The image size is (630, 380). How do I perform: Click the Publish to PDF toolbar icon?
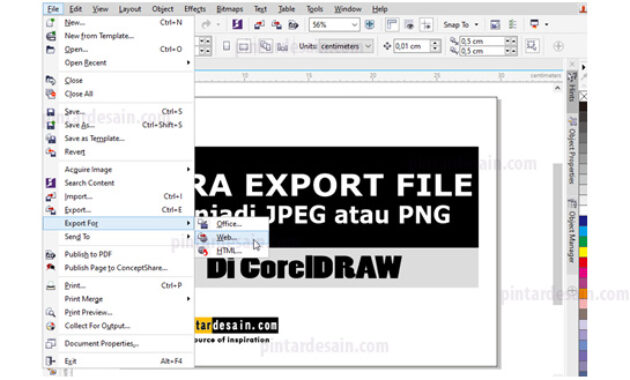(x=293, y=25)
